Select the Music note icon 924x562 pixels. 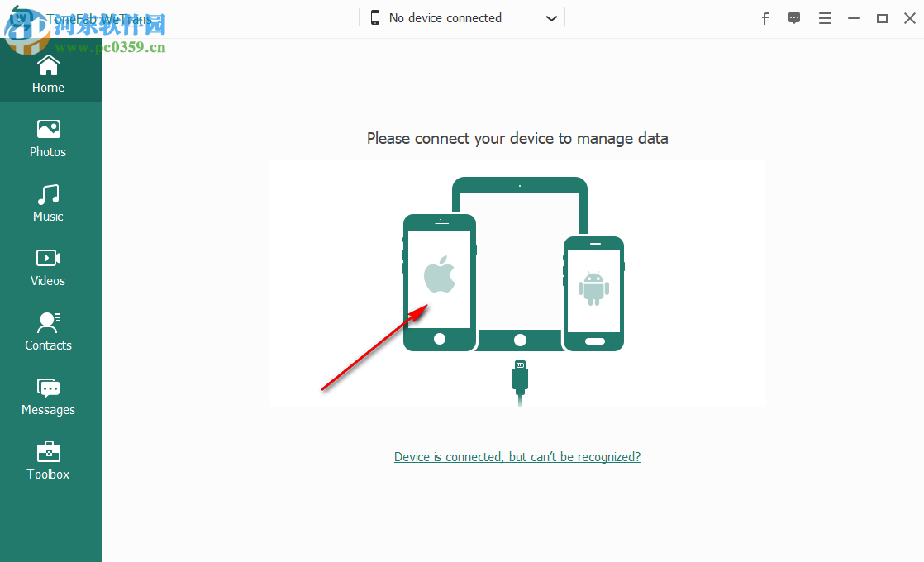click(48, 194)
